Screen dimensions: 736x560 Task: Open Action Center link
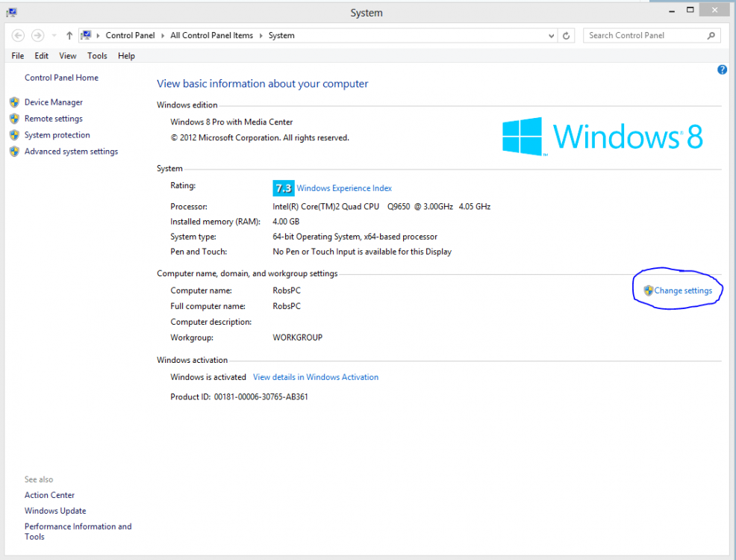(x=49, y=495)
